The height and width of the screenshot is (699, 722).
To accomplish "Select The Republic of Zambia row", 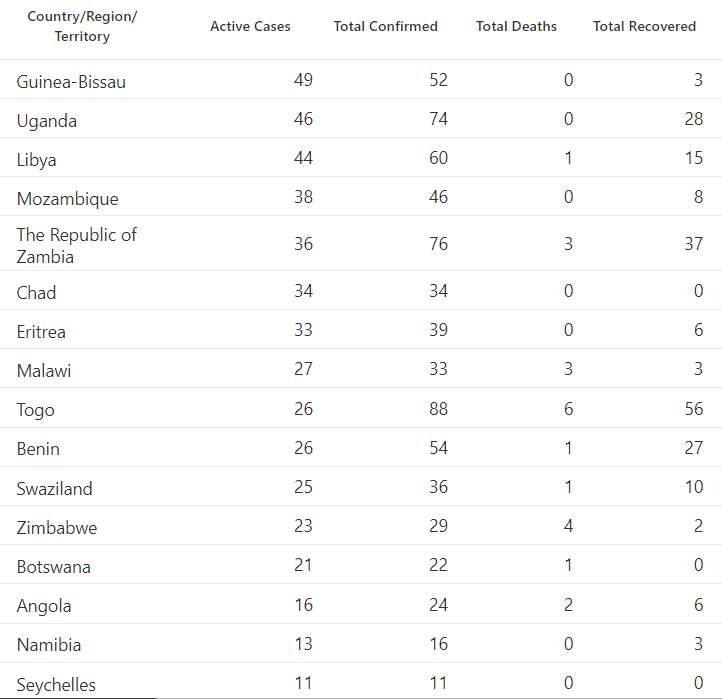I will click(x=361, y=244).
